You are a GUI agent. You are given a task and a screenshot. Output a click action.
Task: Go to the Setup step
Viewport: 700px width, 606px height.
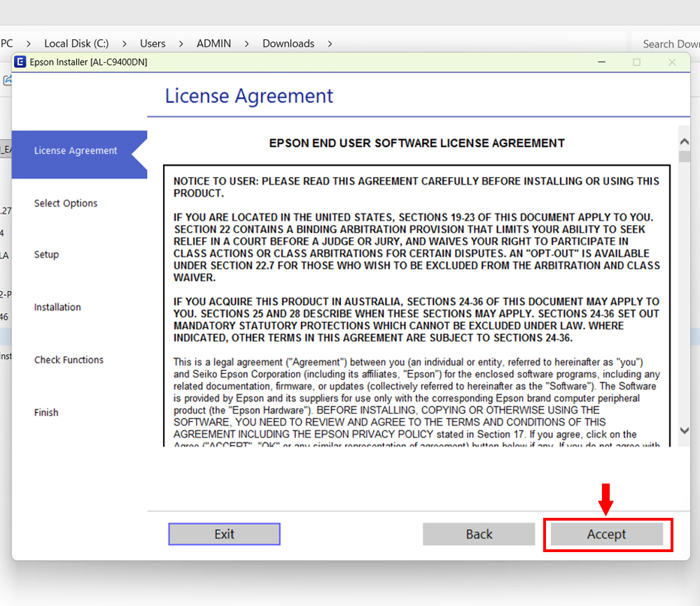click(46, 254)
